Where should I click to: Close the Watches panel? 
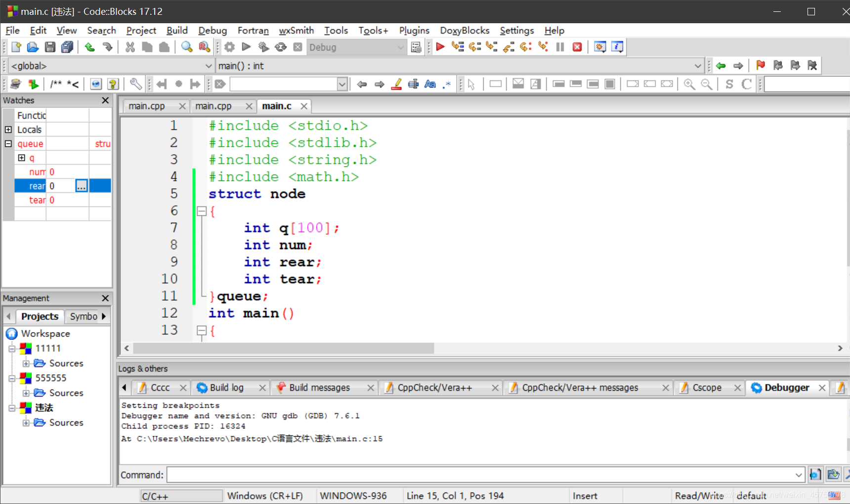pos(105,100)
